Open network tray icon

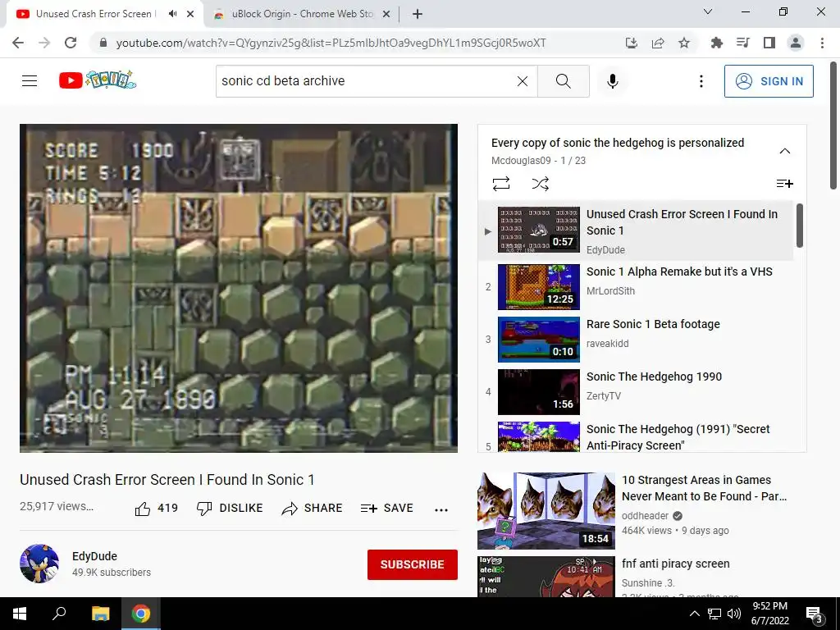pos(714,614)
